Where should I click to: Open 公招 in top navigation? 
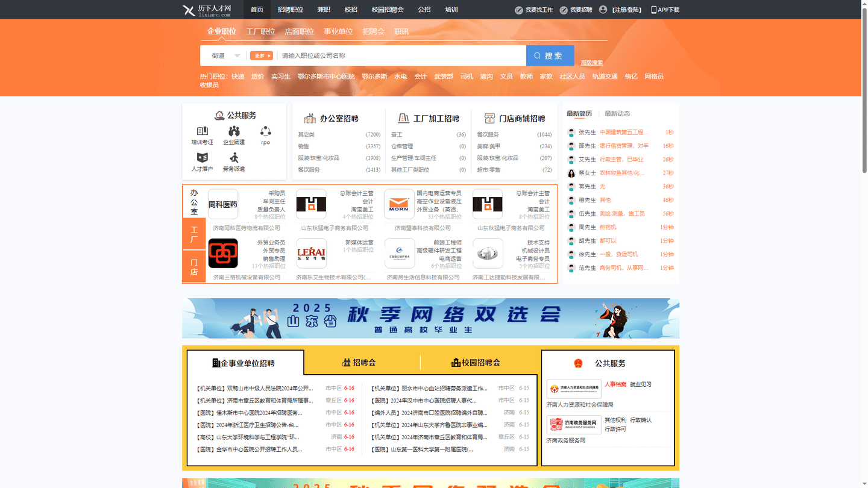click(x=424, y=10)
